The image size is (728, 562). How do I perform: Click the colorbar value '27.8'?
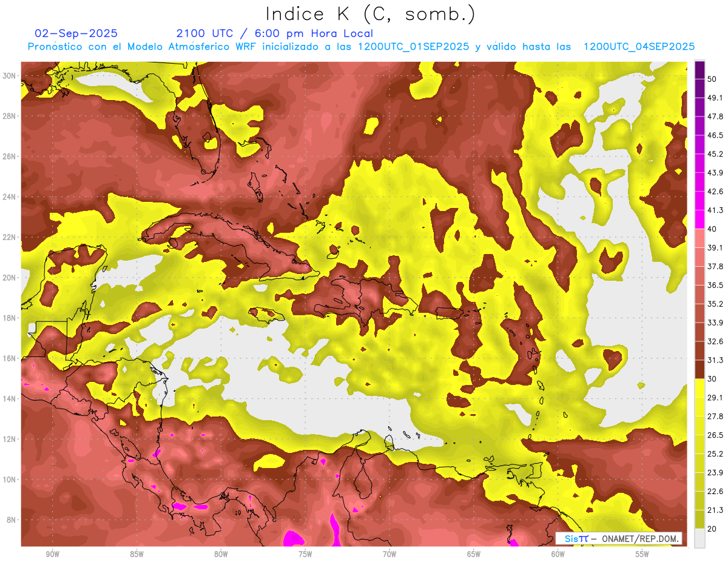[715, 416]
